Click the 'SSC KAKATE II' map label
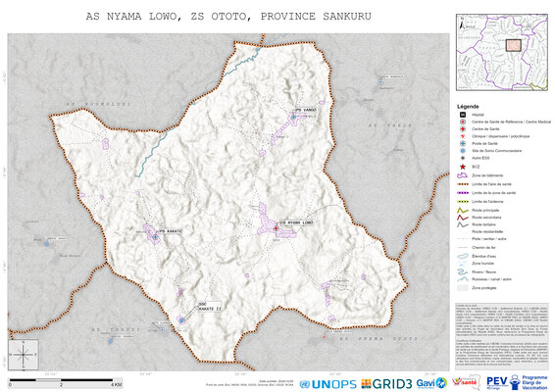Screen dimensions: 555x392 point(210,307)
